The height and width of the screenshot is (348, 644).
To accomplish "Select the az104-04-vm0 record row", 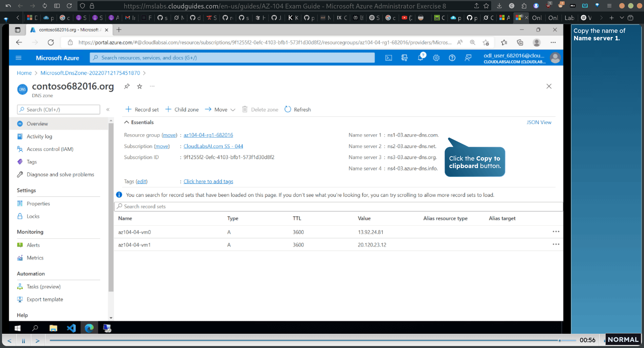I will (338, 232).
